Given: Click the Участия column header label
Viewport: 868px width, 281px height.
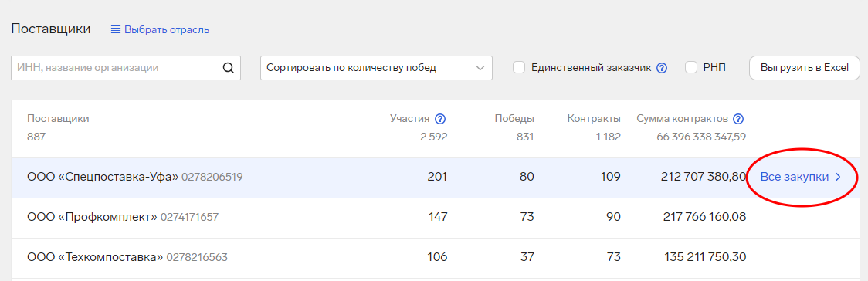Looking at the screenshot, I should click(x=409, y=118).
